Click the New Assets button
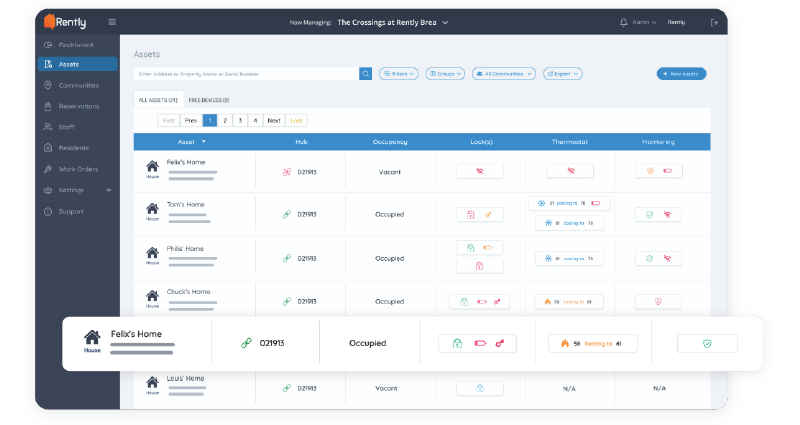This screenshot has height=425, width=800. 681,74
